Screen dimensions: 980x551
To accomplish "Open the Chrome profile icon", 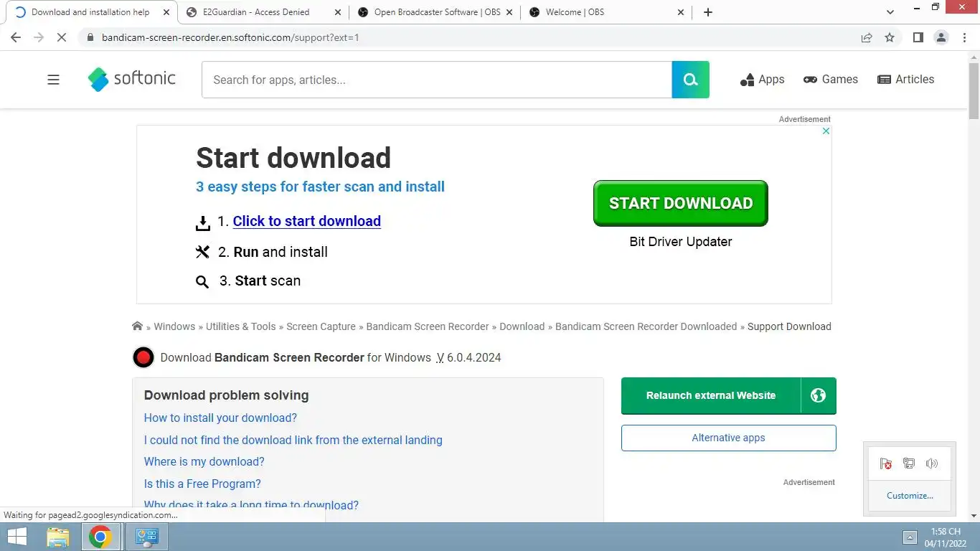I will [941, 37].
